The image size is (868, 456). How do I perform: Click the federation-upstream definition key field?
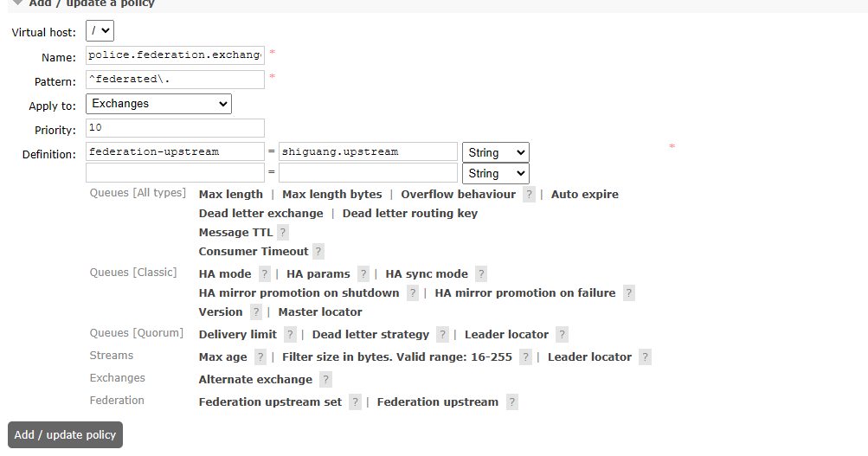pos(175,151)
